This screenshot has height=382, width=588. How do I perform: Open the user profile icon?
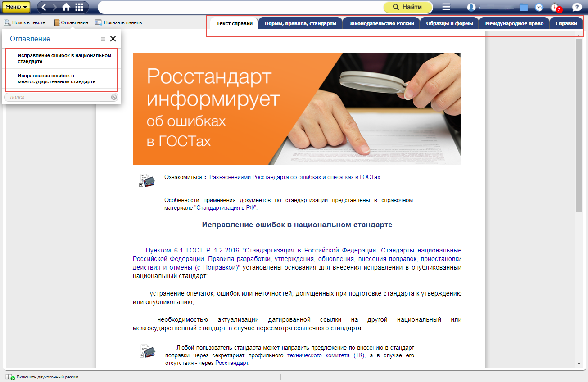click(x=471, y=7)
